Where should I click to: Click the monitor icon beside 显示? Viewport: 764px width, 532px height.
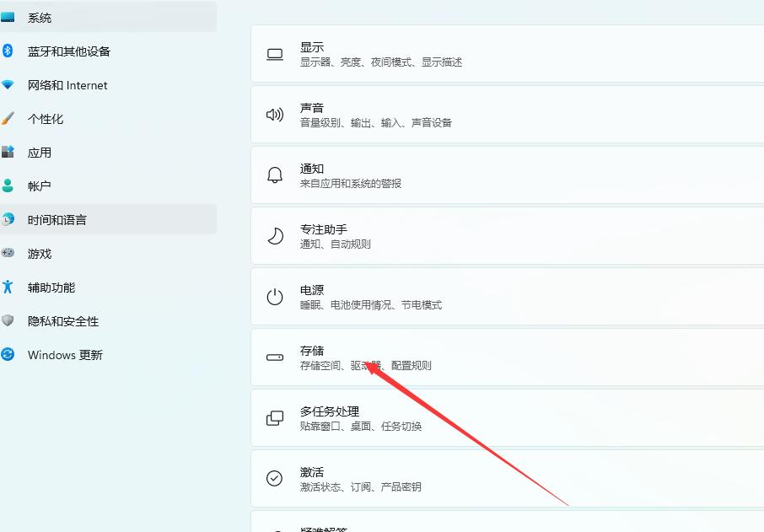coord(274,53)
